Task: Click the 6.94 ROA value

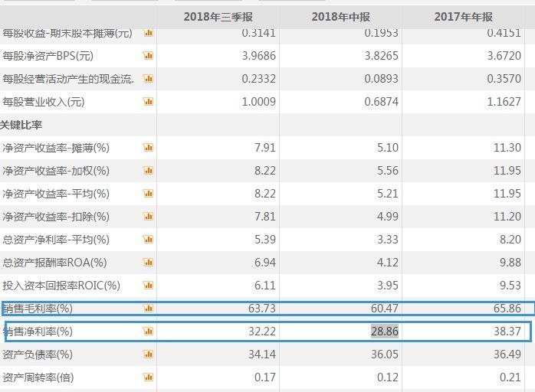Action: pyautogui.click(x=265, y=263)
